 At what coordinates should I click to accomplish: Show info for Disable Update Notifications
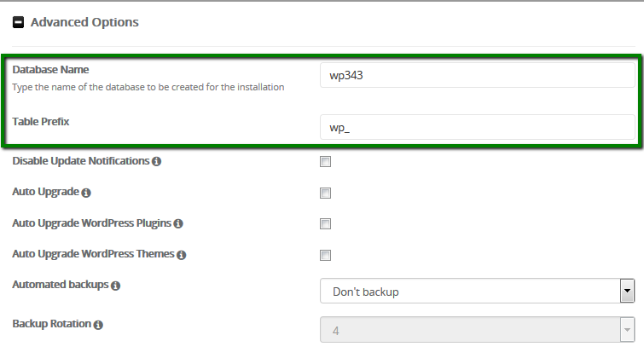(x=156, y=161)
